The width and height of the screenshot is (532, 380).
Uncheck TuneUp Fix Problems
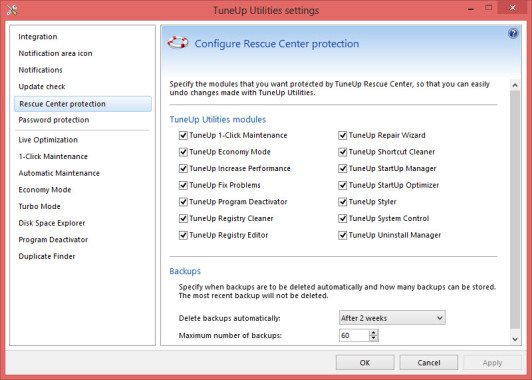[183, 185]
